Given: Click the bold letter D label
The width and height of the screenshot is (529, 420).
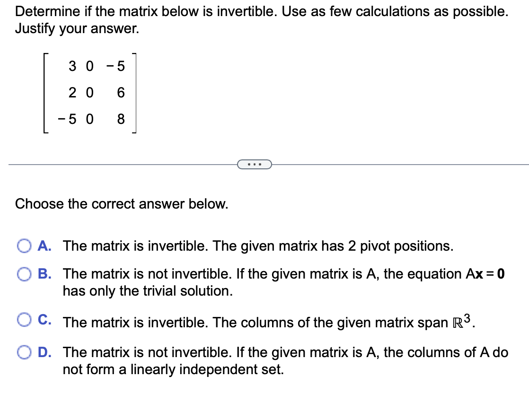Looking at the screenshot, I should point(44,352).
